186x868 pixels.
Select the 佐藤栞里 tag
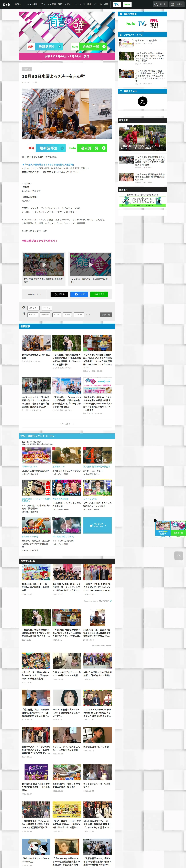[45, 314]
